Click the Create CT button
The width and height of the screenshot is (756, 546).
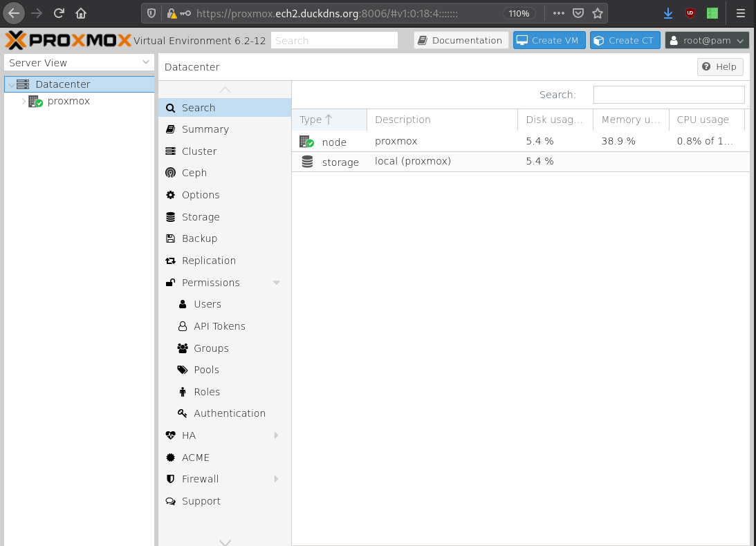click(625, 41)
